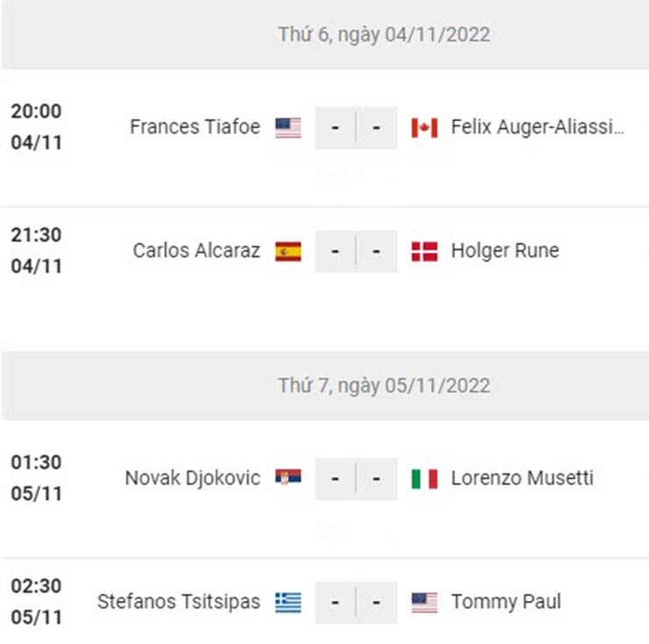649x644 pixels.
Task: Click the Greece flag next to Stefanos Tsitsipas
Action: click(288, 603)
